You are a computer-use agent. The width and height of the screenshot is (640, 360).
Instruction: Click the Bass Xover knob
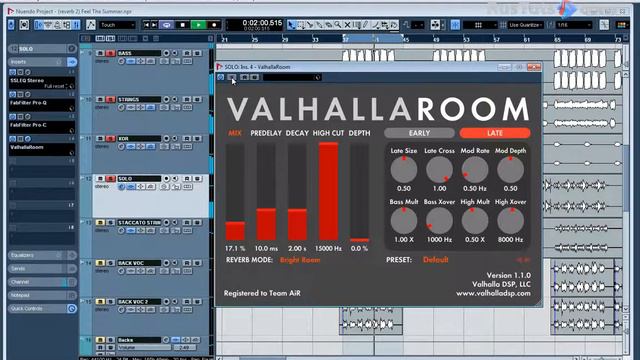tap(439, 221)
